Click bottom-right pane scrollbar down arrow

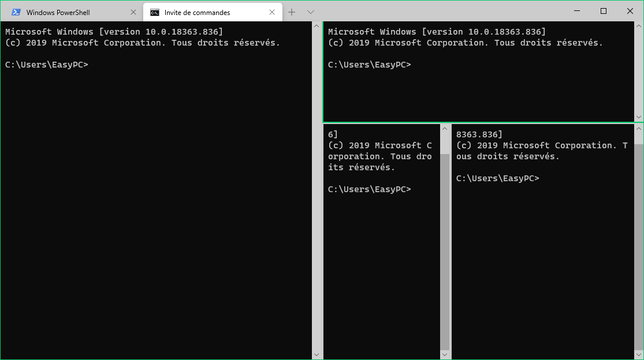(x=639, y=355)
